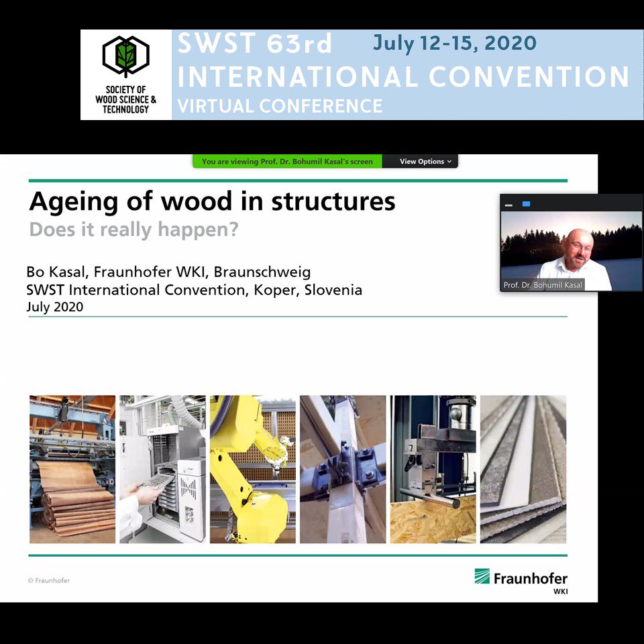
Task: Click the 'SWST 63rd' banner heading
Action: tap(254, 43)
